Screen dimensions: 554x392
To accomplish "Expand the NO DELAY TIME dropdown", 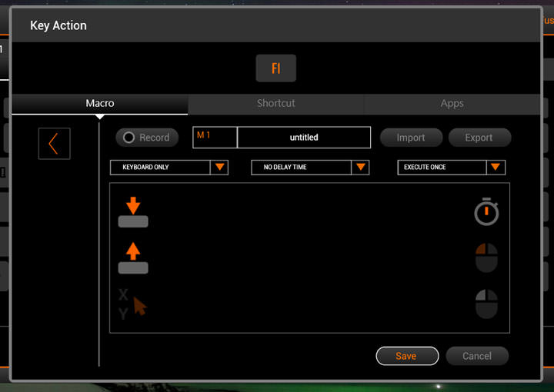I will pos(310,167).
